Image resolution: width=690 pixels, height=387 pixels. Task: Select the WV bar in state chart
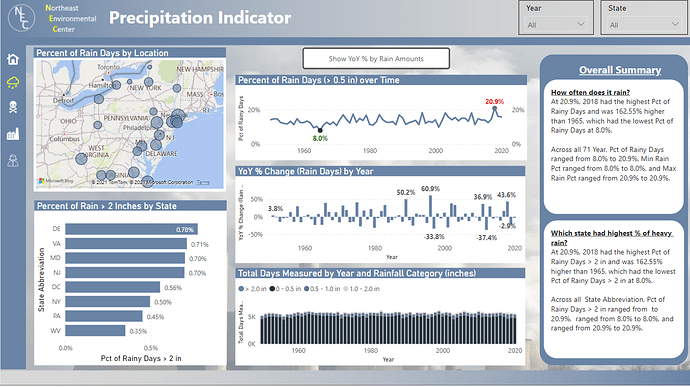pyautogui.click(x=95, y=331)
